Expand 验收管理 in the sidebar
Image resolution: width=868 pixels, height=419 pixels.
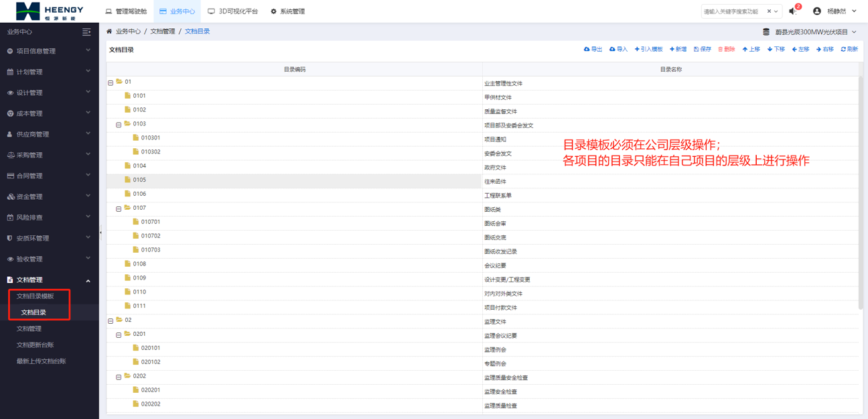(50, 259)
